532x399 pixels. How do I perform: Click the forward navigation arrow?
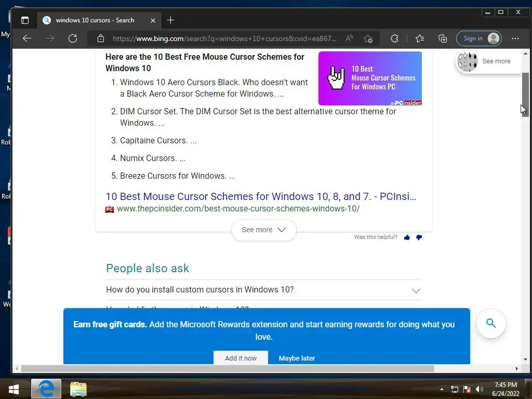50,38
